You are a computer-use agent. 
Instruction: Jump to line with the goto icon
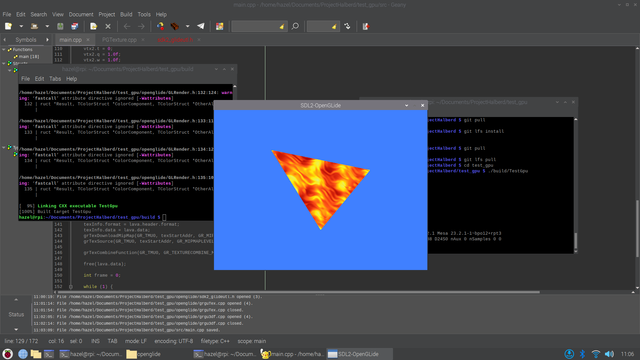pyautogui.click(x=347, y=26)
